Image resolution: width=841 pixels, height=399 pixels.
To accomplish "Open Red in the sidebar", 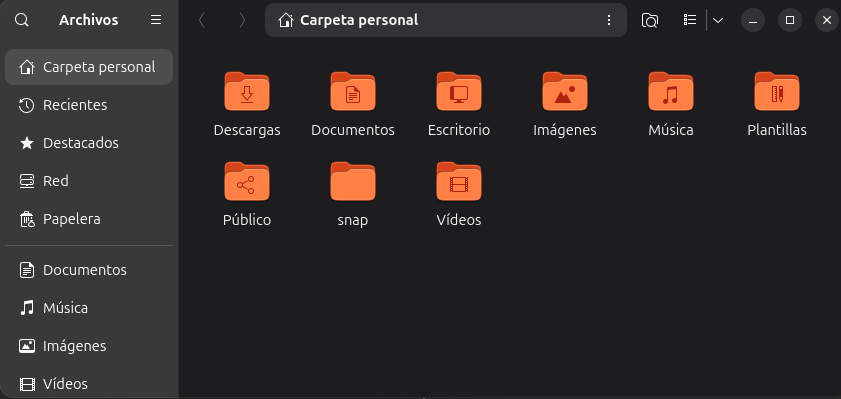I will point(89,181).
